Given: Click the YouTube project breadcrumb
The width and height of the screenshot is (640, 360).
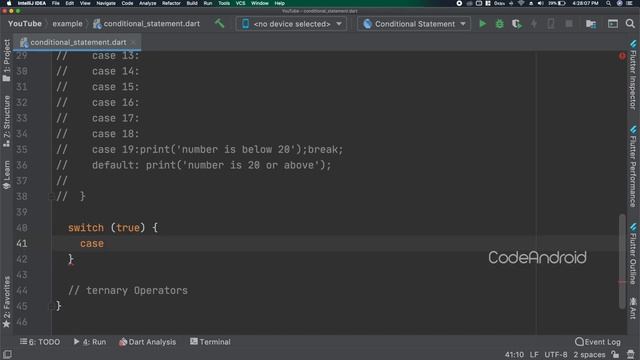Looking at the screenshot, I should [24, 24].
